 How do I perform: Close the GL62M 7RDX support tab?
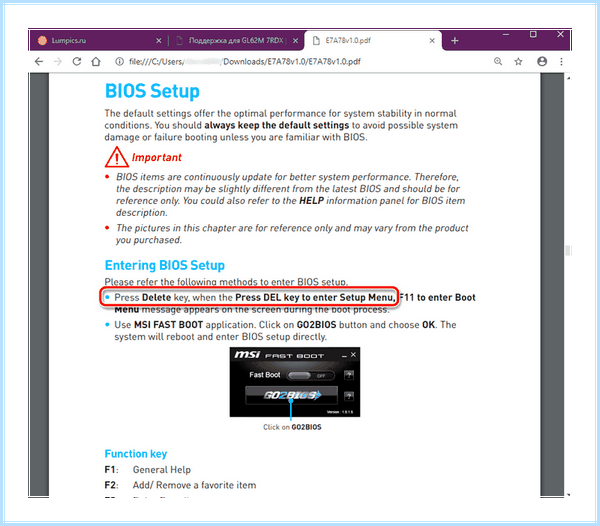295,41
